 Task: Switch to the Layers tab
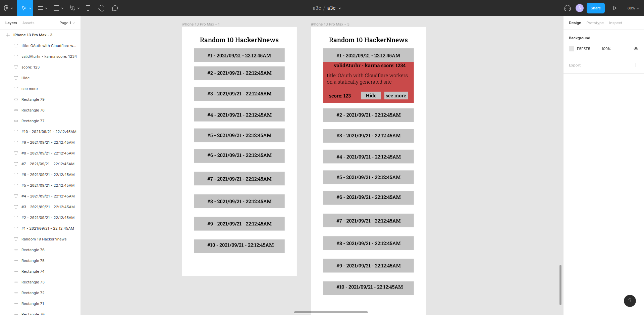coord(11,23)
